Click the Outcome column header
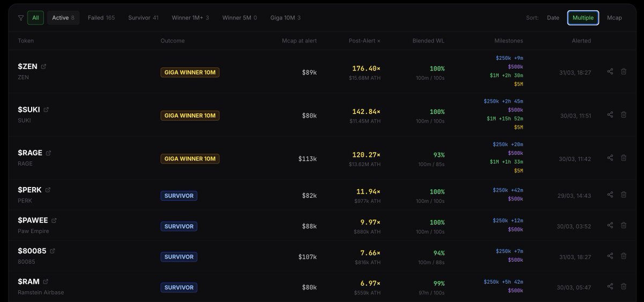The width and height of the screenshot is (644, 302). [x=172, y=41]
